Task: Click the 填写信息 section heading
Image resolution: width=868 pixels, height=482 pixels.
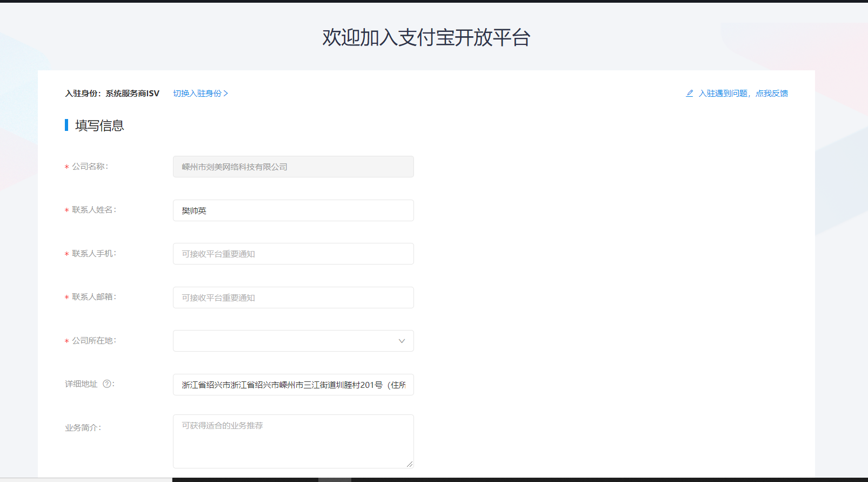Action: [99, 126]
